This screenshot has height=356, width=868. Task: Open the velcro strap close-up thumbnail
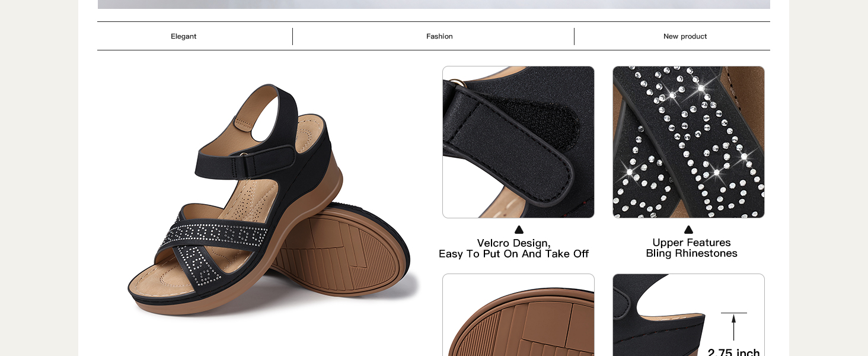point(518,142)
